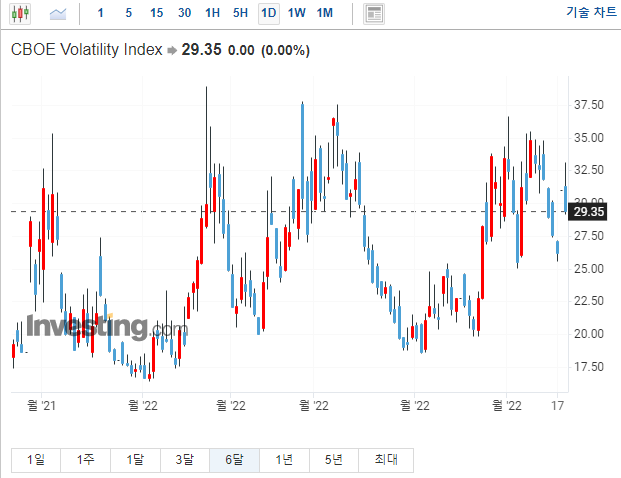Choose the 1달 time range tab
Viewport: 621px width, 478px height.
coord(135,460)
